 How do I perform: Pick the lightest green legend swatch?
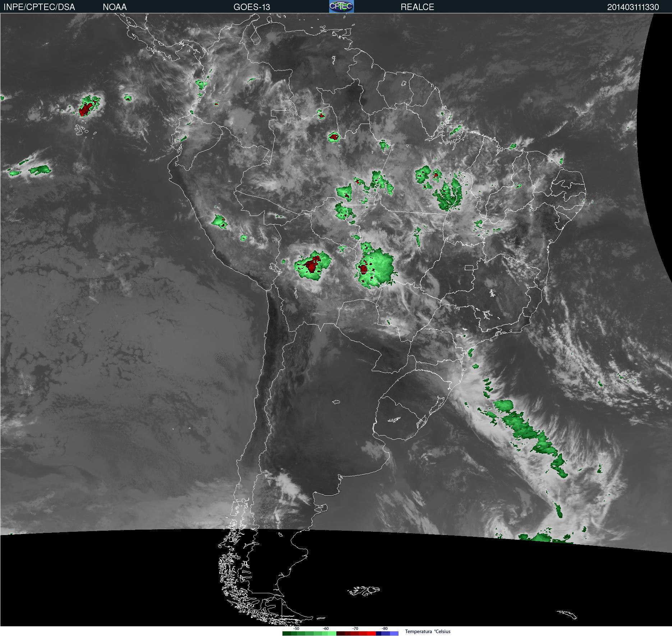point(332,633)
